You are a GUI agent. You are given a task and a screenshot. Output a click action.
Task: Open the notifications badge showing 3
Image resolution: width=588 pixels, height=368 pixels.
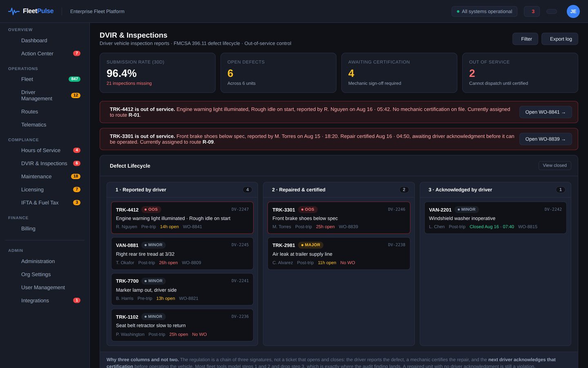pos(532,11)
